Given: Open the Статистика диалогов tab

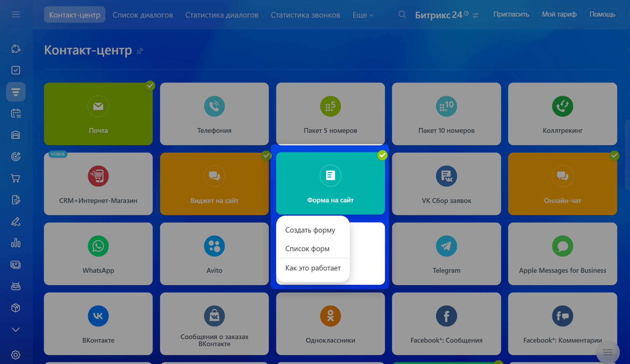Looking at the screenshot, I should [222, 15].
